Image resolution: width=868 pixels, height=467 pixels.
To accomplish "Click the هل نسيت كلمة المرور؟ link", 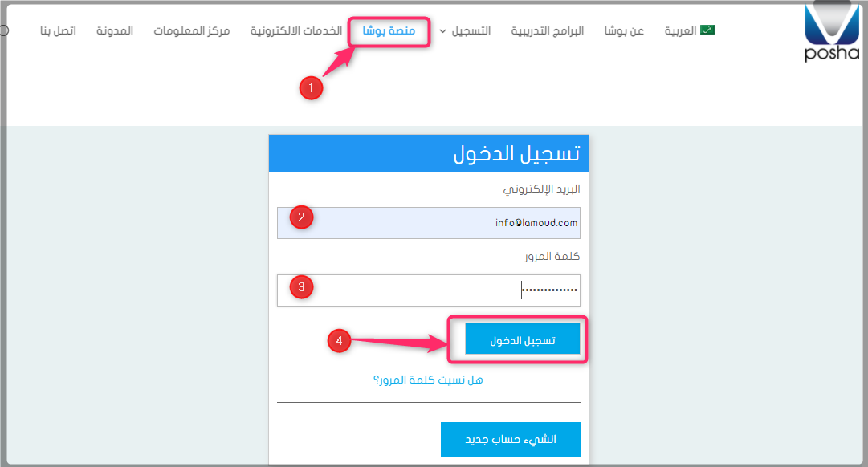I will [x=428, y=380].
